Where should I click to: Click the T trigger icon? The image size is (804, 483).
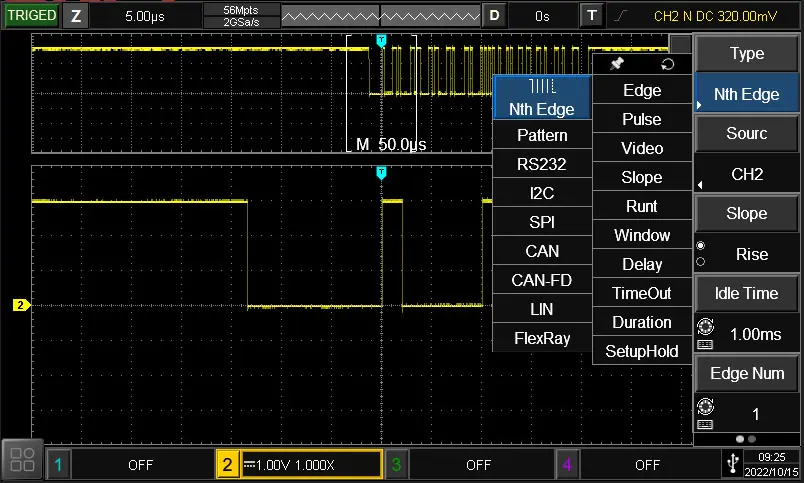point(593,16)
